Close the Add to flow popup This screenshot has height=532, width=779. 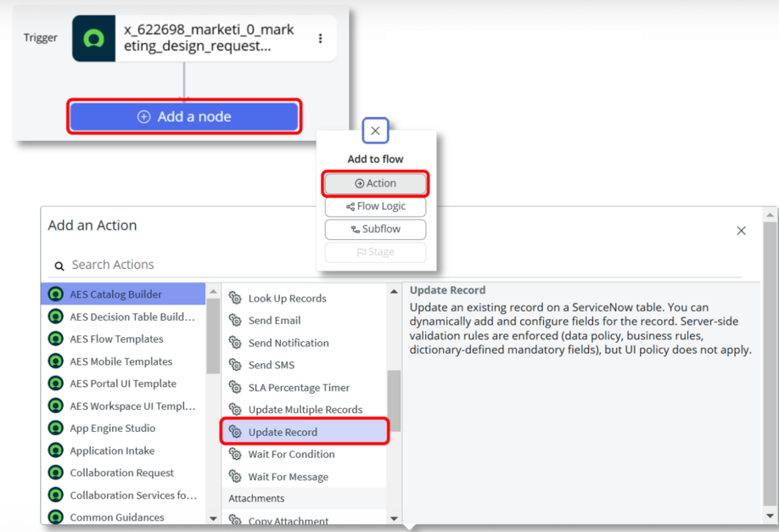pos(376,131)
